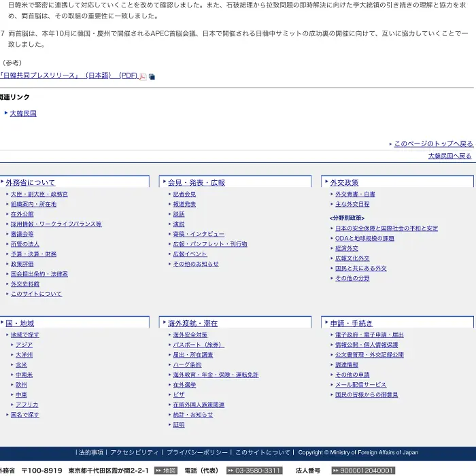
Task: Select 中東 region link
Action: point(21,395)
